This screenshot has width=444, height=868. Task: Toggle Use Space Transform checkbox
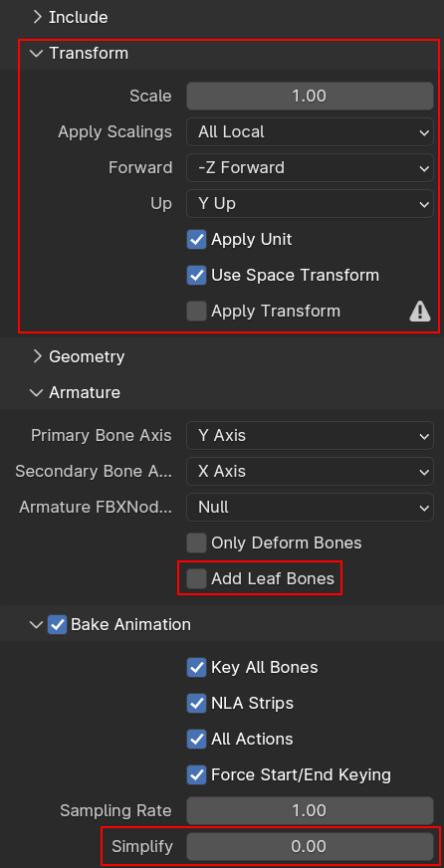(196, 275)
